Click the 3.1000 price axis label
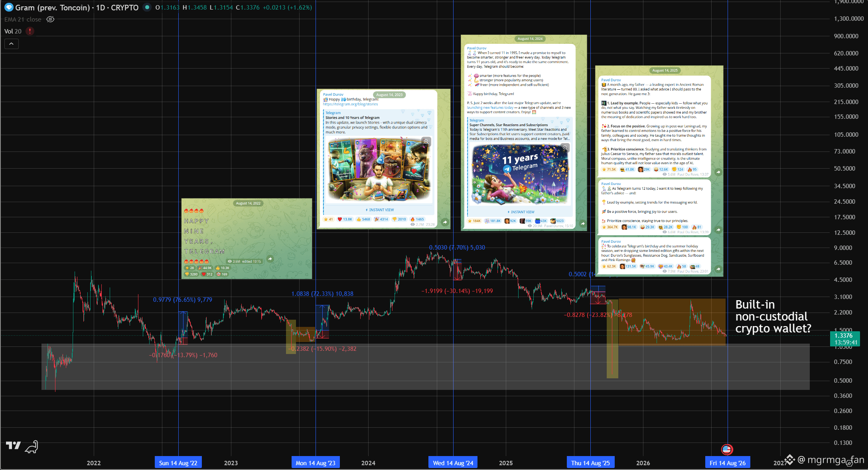Screen dimensions: 868x470 [843, 297]
